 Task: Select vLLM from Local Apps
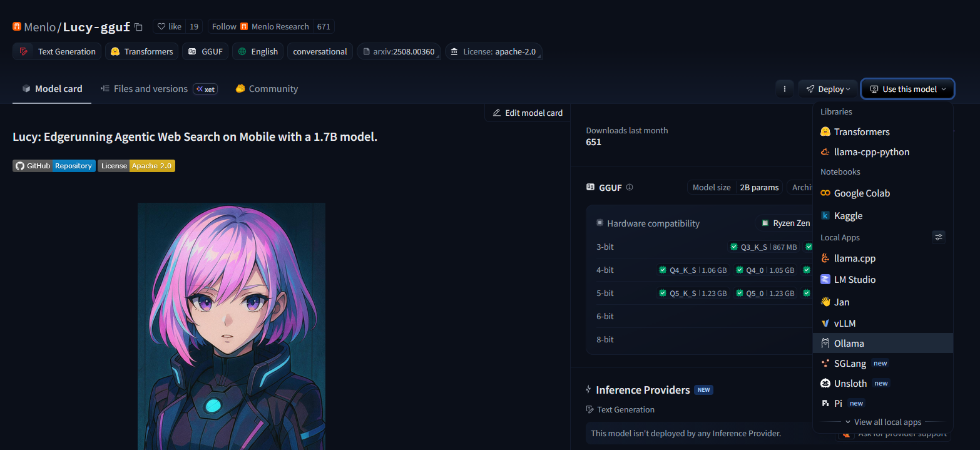coord(844,323)
